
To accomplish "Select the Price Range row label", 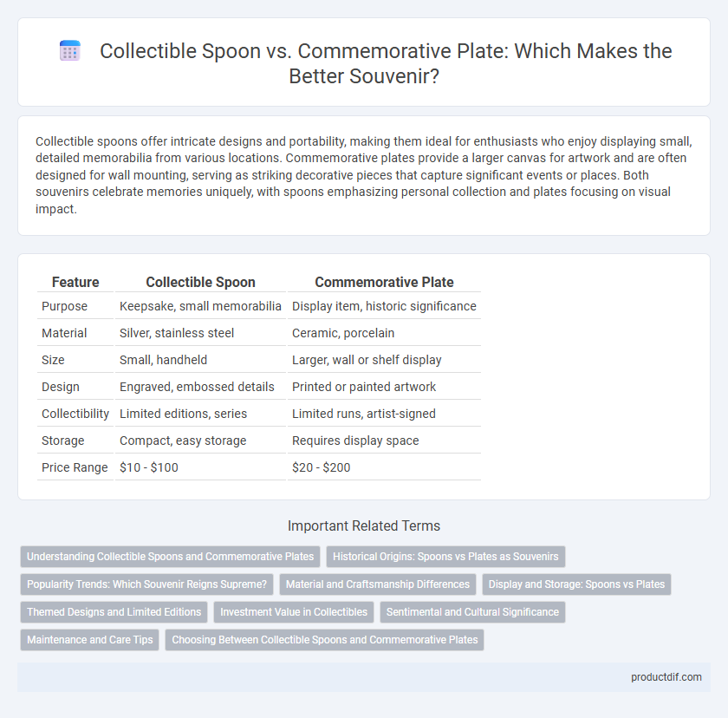I will click(75, 467).
